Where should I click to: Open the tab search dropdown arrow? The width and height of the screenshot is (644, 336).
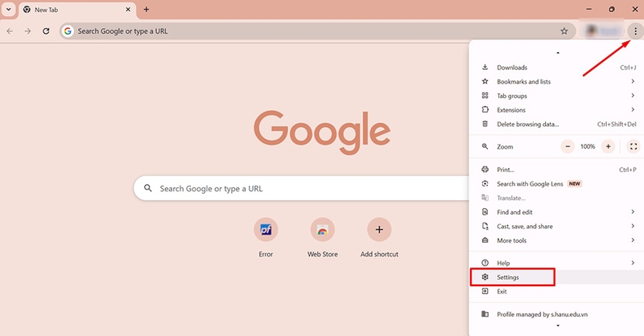[8, 9]
